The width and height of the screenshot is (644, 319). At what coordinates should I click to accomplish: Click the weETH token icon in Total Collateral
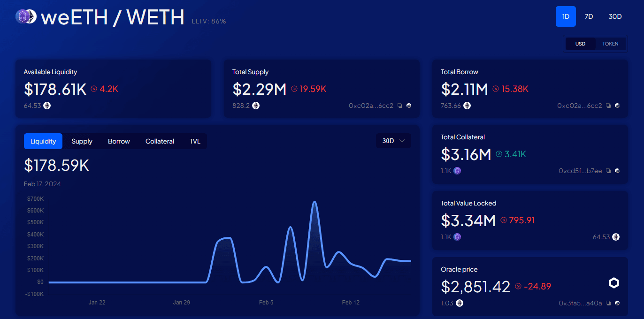point(457,171)
